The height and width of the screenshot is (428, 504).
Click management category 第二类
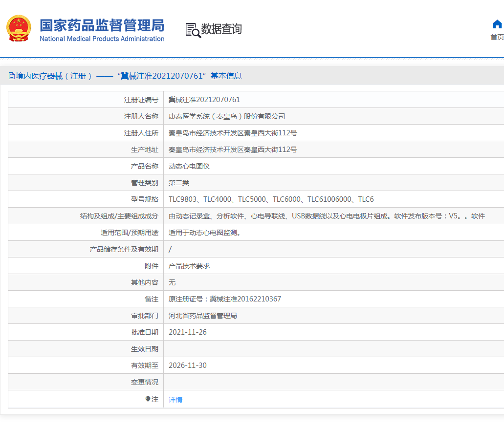pos(179,183)
